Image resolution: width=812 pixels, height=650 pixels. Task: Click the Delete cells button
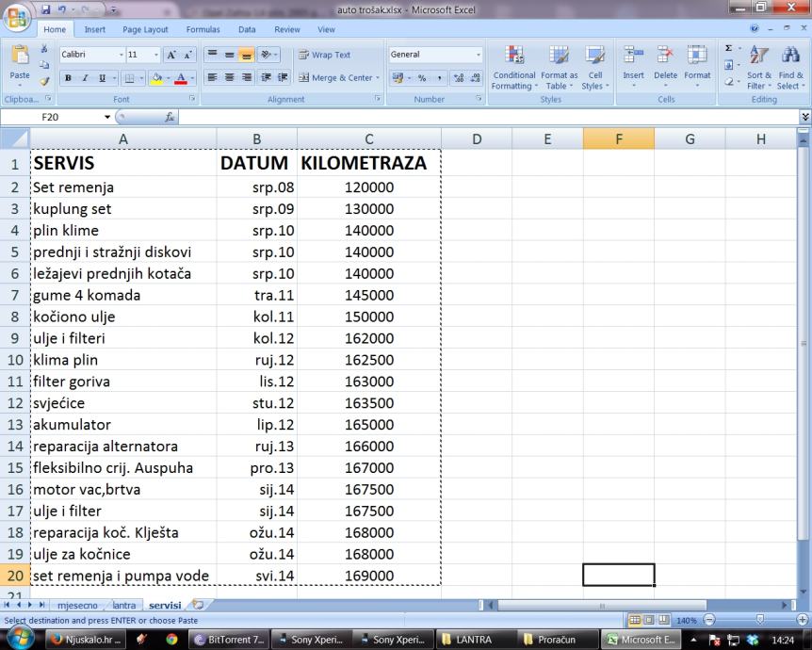click(x=665, y=64)
